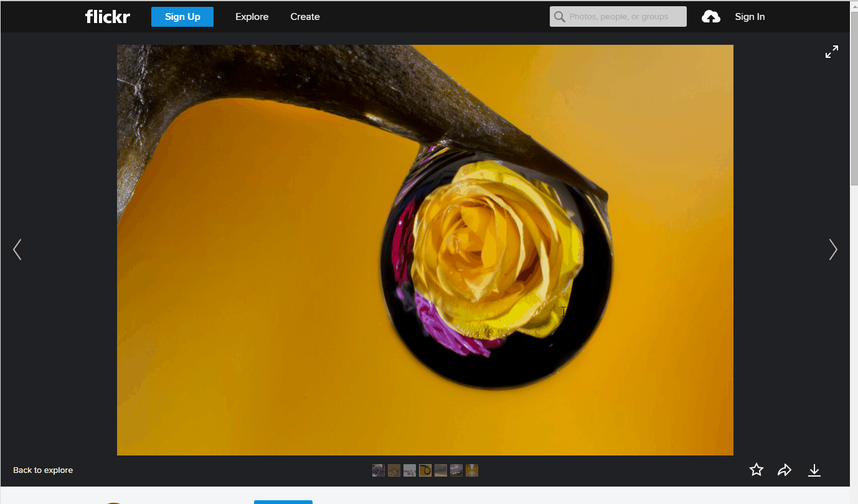Viewport: 858px width, 504px height.
Task: Fave the photo with star icon
Action: click(757, 470)
